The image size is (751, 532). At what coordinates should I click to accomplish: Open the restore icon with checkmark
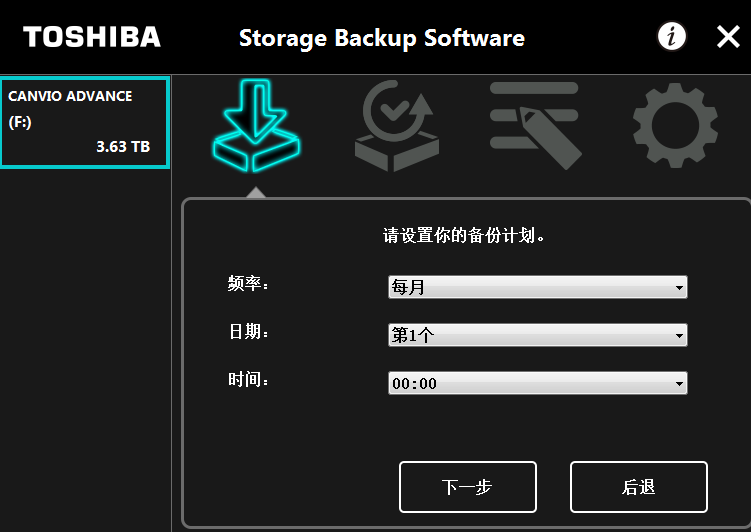coord(395,126)
